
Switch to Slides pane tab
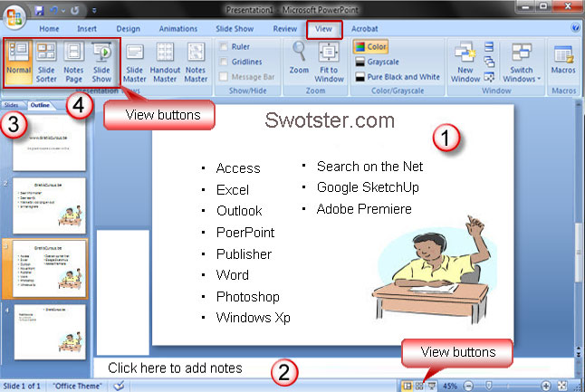click(12, 105)
